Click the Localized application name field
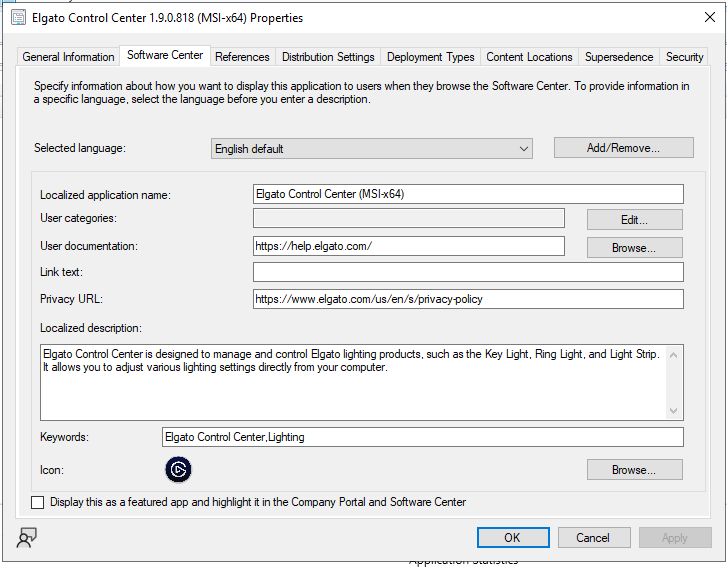Viewport: 727px width, 567px height. (468, 194)
